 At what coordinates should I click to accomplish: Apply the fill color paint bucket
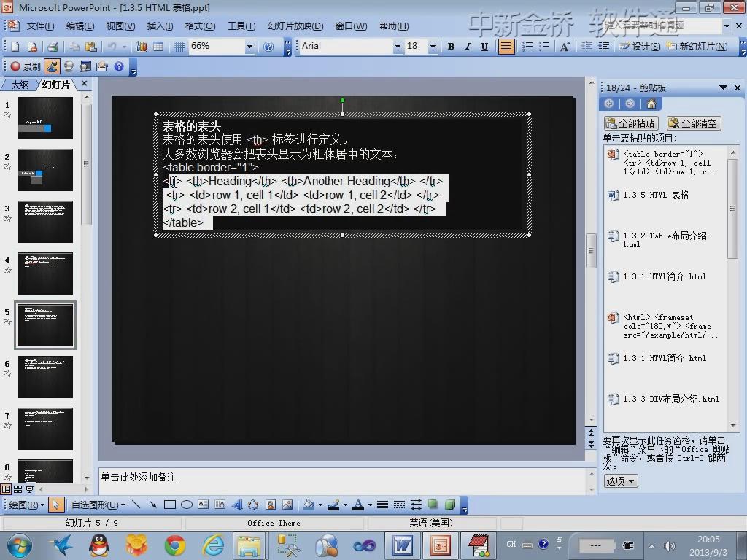(x=309, y=505)
